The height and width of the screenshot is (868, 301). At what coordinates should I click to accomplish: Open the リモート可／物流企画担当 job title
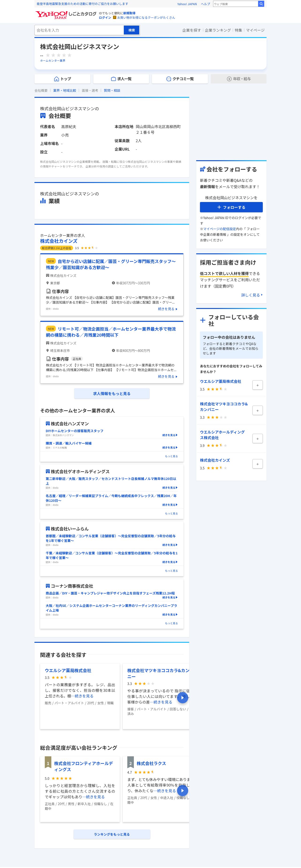coord(111,332)
